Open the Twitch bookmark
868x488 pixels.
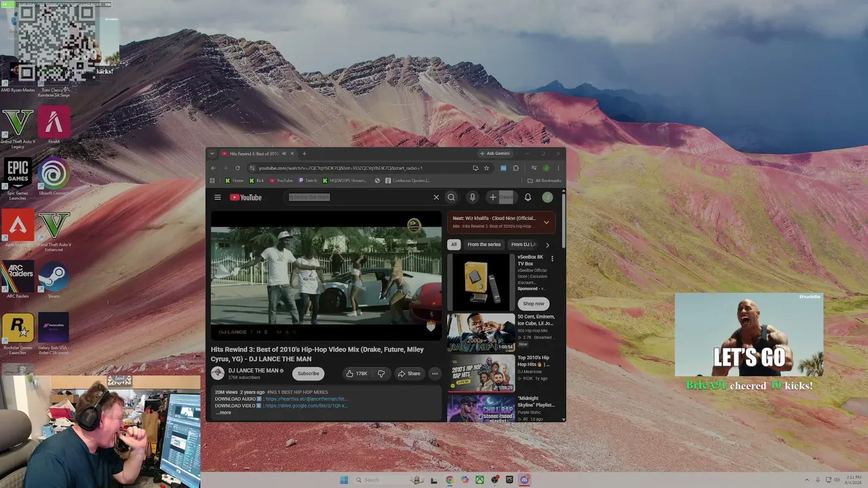(x=307, y=181)
